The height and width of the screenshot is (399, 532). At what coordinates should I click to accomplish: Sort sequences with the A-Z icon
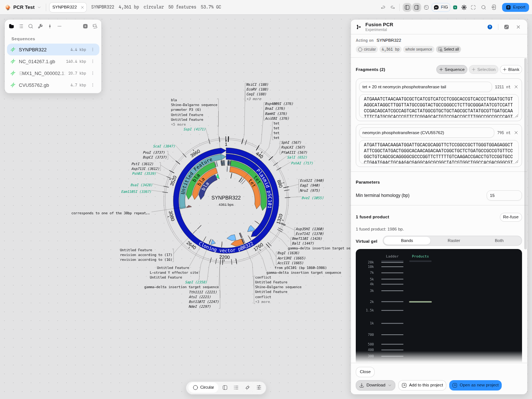click(x=95, y=26)
